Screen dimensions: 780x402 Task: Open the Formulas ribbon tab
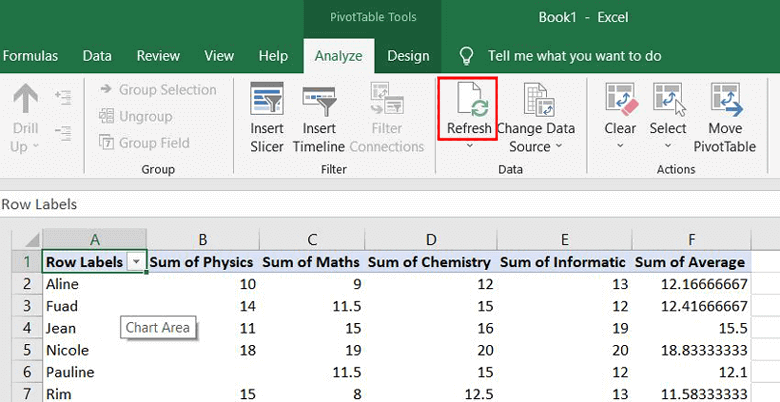[x=31, y=56]
